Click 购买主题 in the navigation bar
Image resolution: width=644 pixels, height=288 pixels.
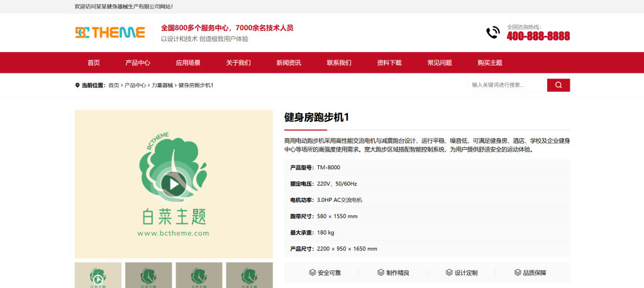[x=490, y=63]
